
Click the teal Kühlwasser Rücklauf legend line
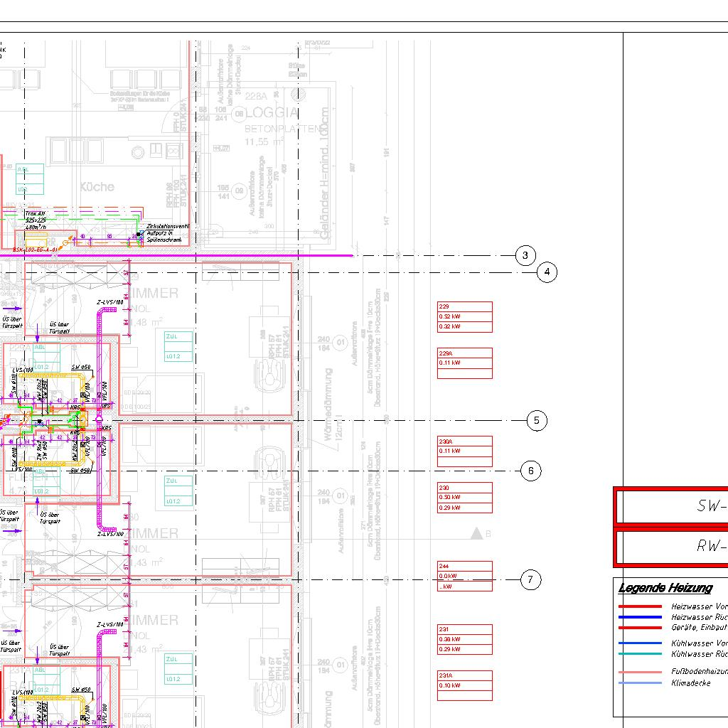[x=640, y=654]
